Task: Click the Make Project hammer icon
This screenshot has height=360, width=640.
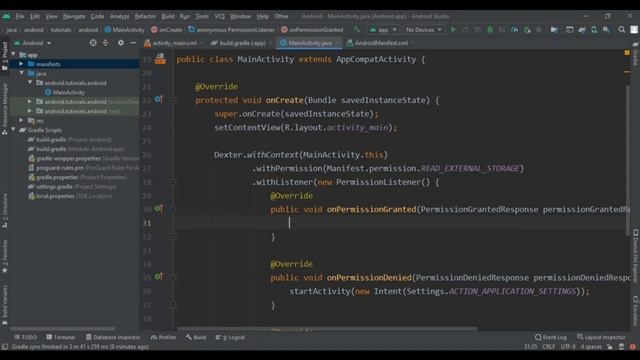Action: coord(357,29)
